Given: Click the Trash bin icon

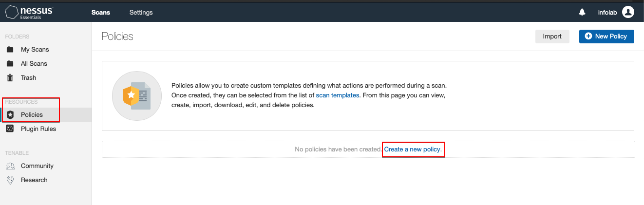Looking at the screenshot, I should pyautogui.click(x=10, y=77).
